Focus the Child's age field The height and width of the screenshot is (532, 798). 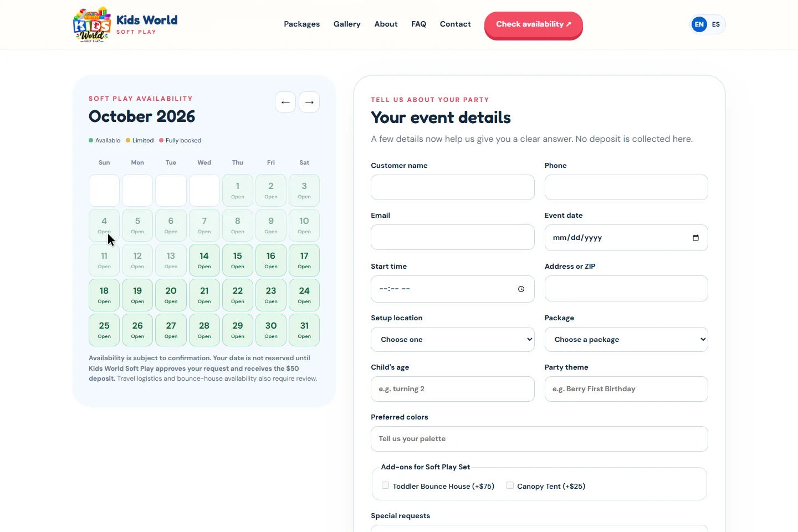(x=453, y=389)
